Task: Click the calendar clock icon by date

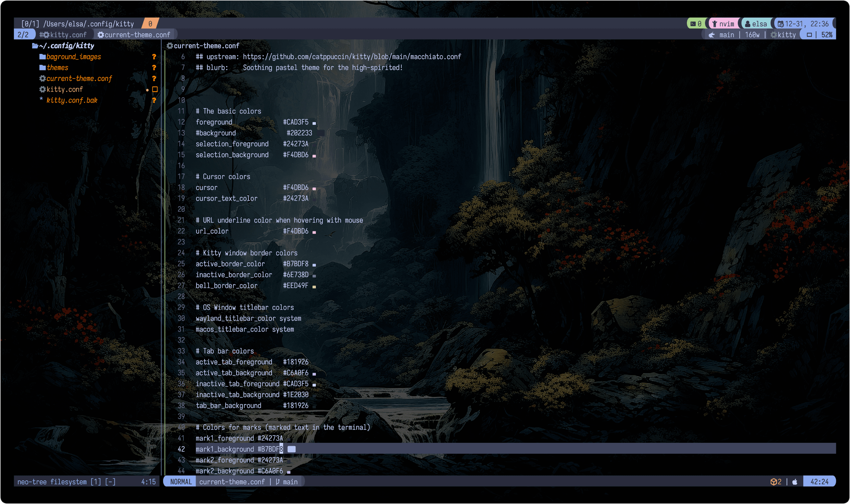Action: tap(781, 24)
